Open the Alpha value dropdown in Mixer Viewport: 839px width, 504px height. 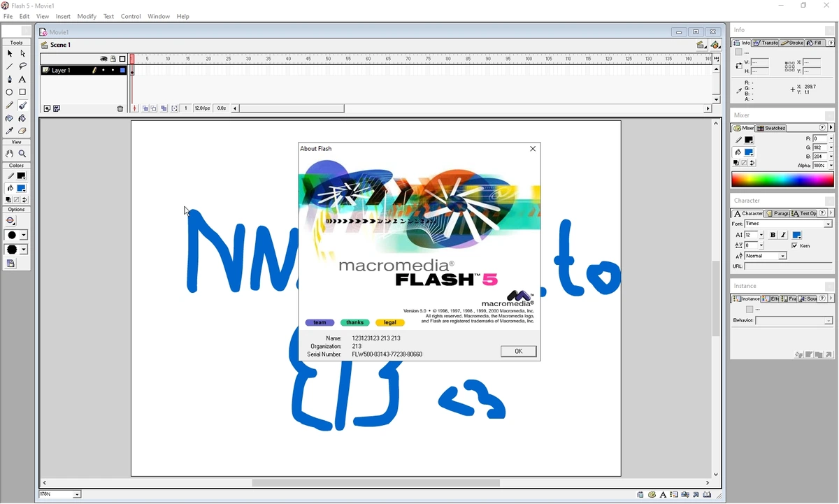831,166
